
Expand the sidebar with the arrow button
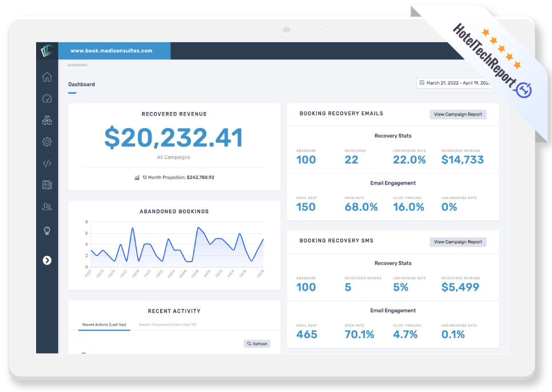[x=47, y=261]
